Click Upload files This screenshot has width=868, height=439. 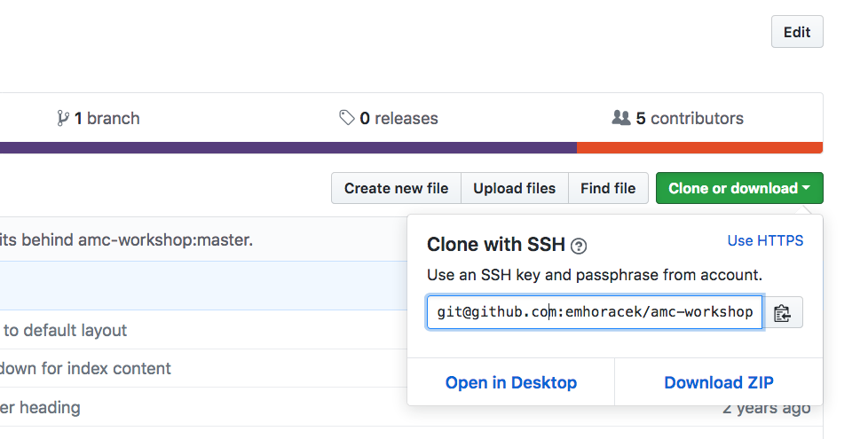(x=515, y=189)
